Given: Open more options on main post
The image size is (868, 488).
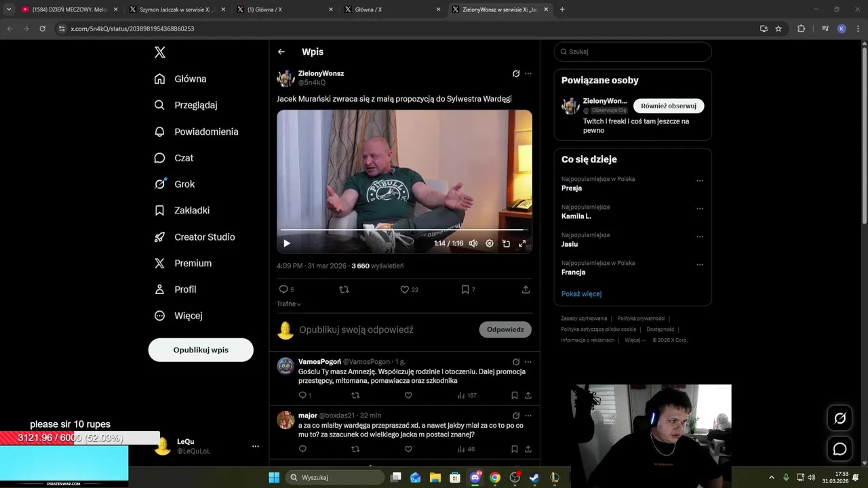Looking at the screenshot, I should coord(528,73).
